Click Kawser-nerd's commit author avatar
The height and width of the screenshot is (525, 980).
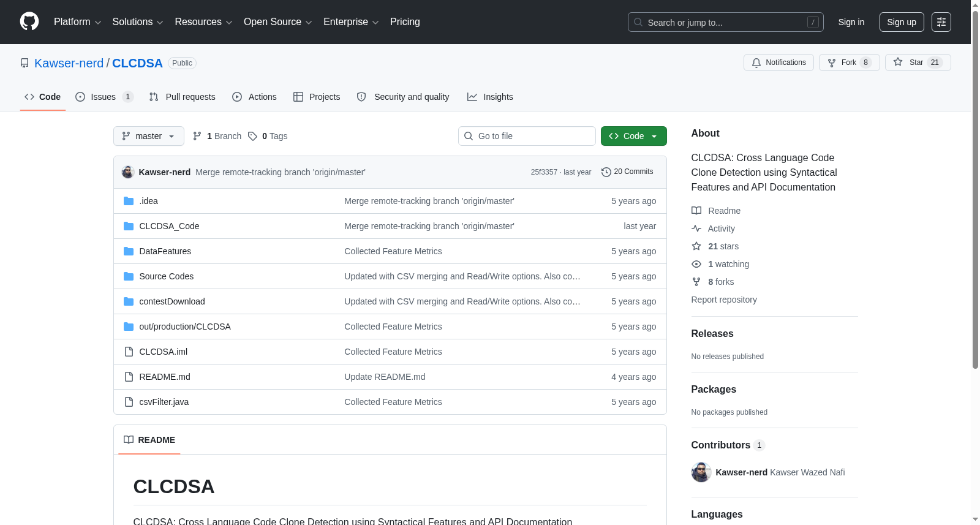(x=128, y=172)
